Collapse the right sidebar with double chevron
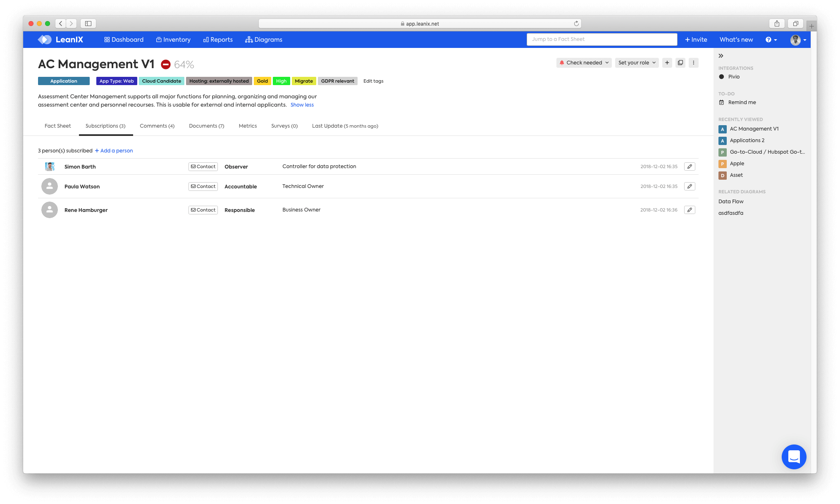This screenshot has height=504, width=840. 721,56
